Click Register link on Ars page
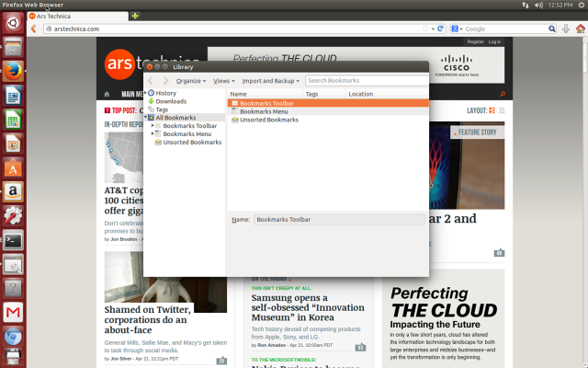The image size is (588, 368). [x=476, y=41]
